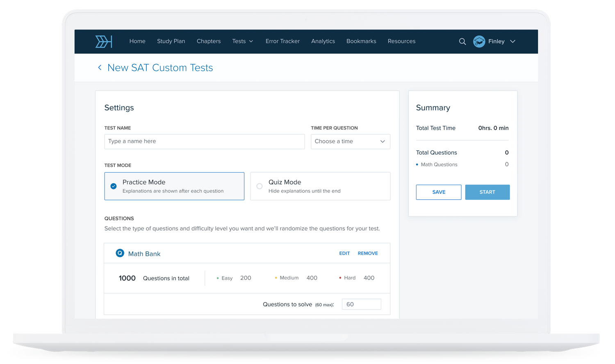Go back using the arrow beside page title
This screenshot has height=364, width=615.
[100, 68]
